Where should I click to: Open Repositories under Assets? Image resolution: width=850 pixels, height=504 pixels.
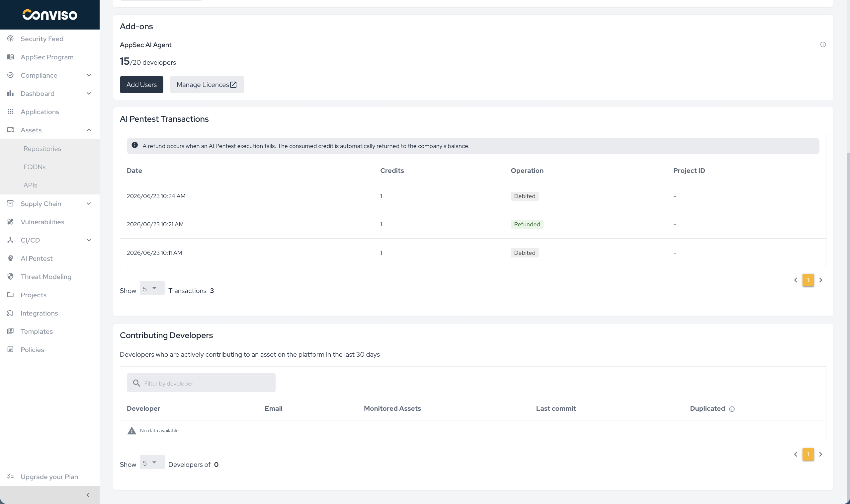tap(42, 149)
